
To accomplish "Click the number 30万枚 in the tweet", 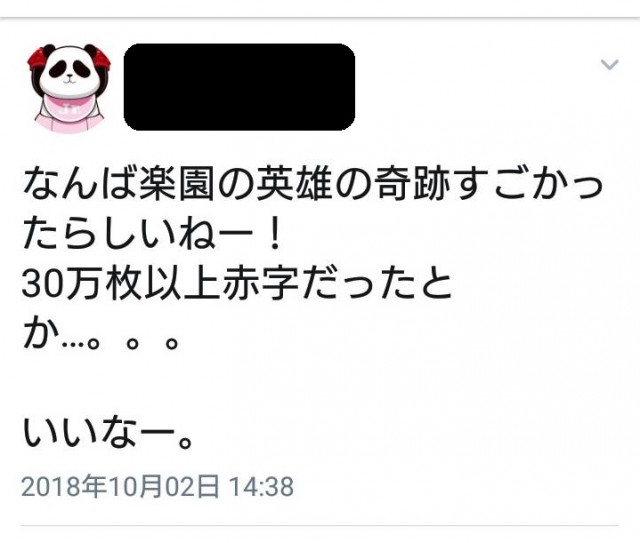I will pos(81,283).
